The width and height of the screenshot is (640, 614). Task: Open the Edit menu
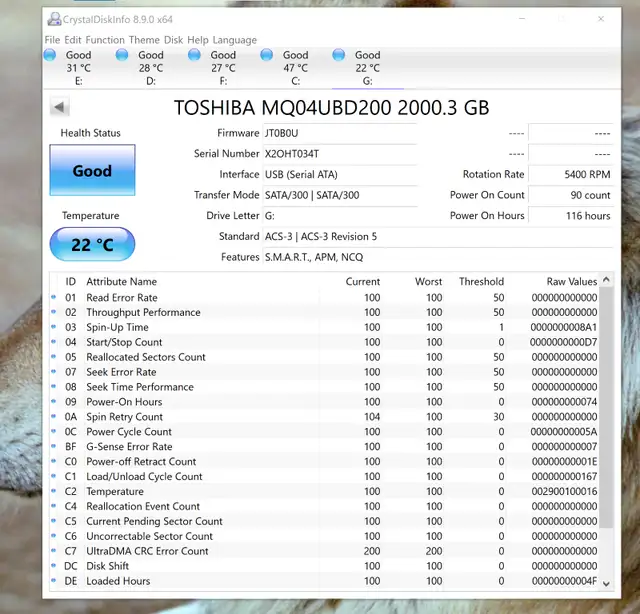73,40
